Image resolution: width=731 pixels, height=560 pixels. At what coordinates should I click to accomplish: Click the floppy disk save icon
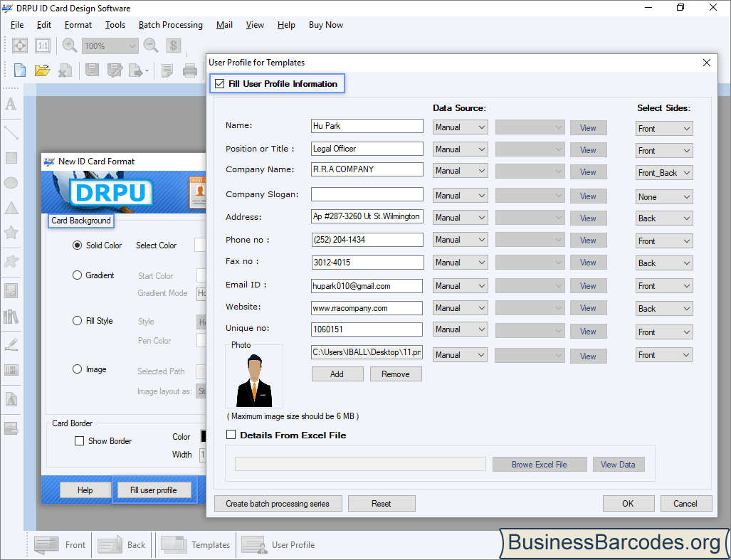pos(92,70)
